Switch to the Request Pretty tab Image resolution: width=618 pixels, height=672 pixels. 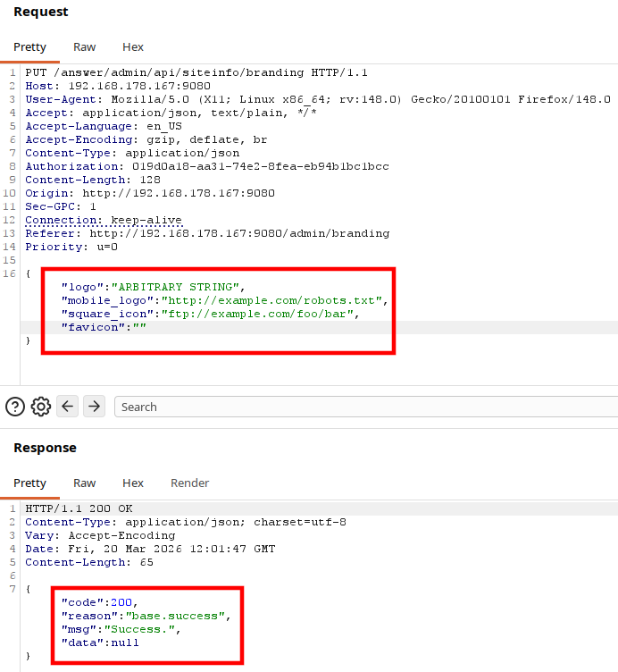(x=29, y=47)
